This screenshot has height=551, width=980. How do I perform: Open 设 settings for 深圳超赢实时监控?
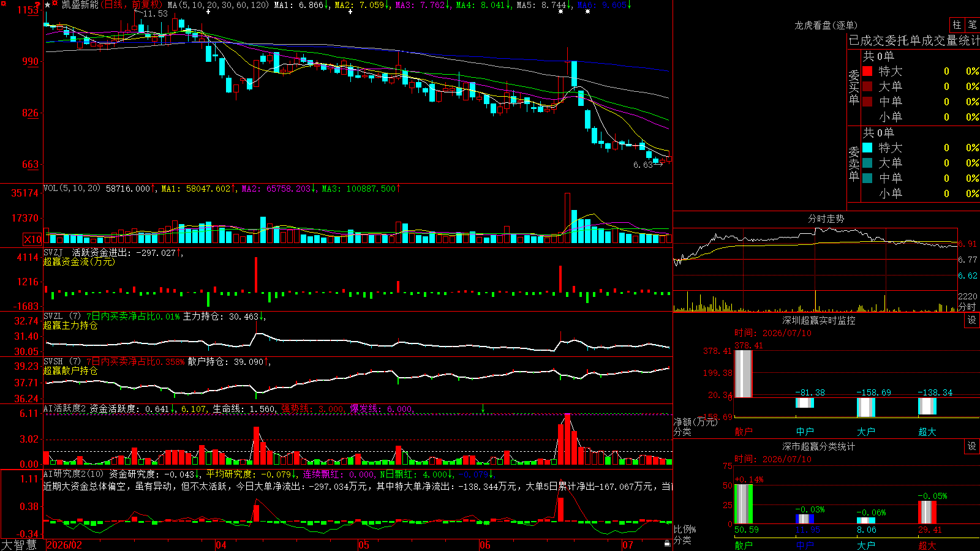point(972,320)
